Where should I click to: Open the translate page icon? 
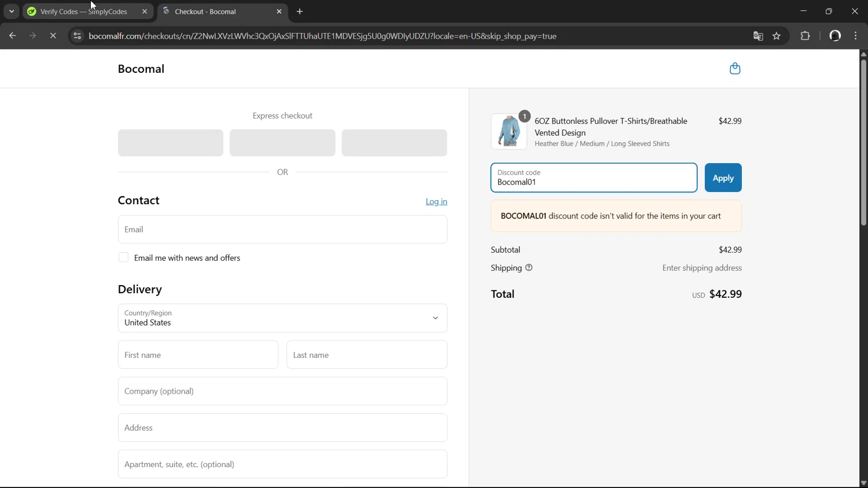click(758, 36)
